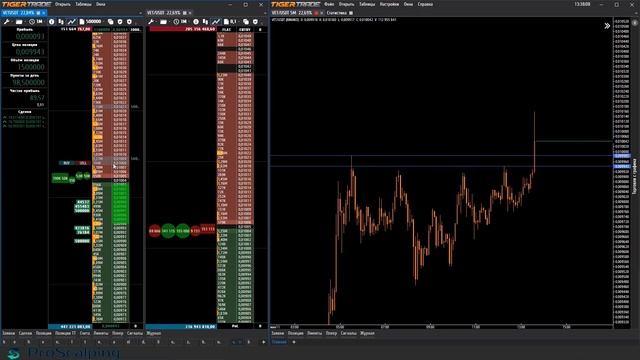The image size is (640, 360).
Task: Toggle the shield icon in middle order book toolbar
Action: point(256,22)
